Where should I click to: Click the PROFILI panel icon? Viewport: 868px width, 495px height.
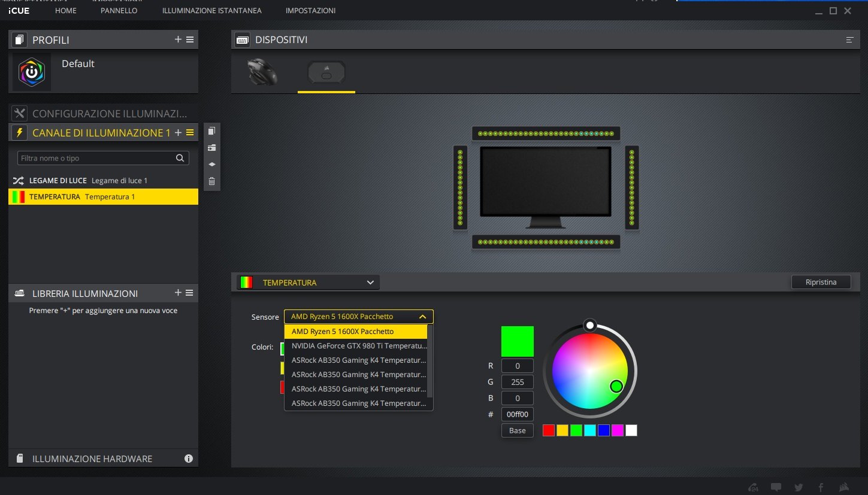pos(20,40)
